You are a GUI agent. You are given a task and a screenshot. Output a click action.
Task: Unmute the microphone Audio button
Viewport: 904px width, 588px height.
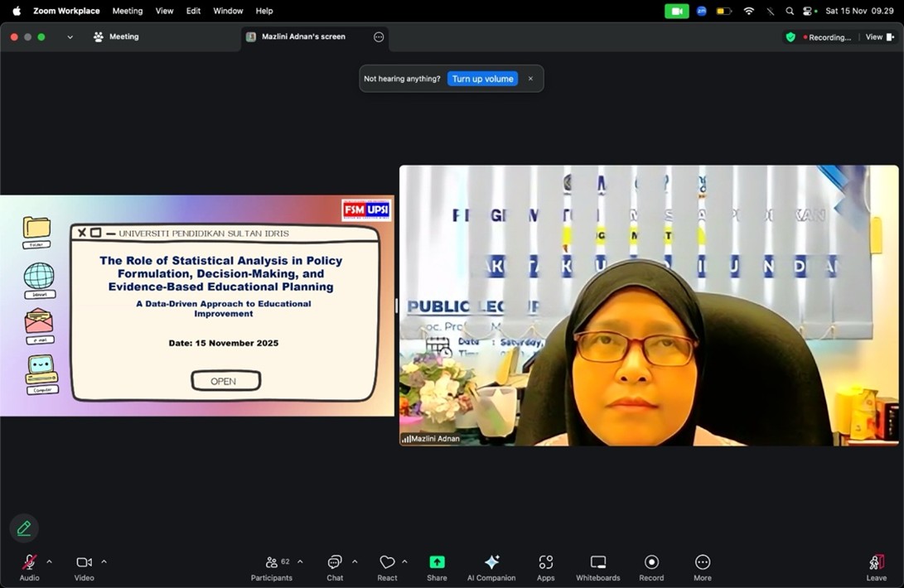(x=29, y=567)
